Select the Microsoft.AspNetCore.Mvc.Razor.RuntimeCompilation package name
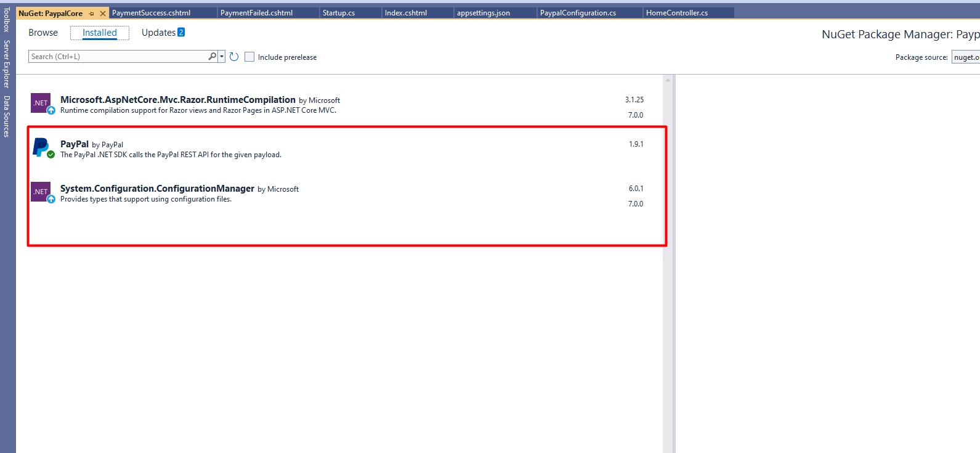 [178, 99]
